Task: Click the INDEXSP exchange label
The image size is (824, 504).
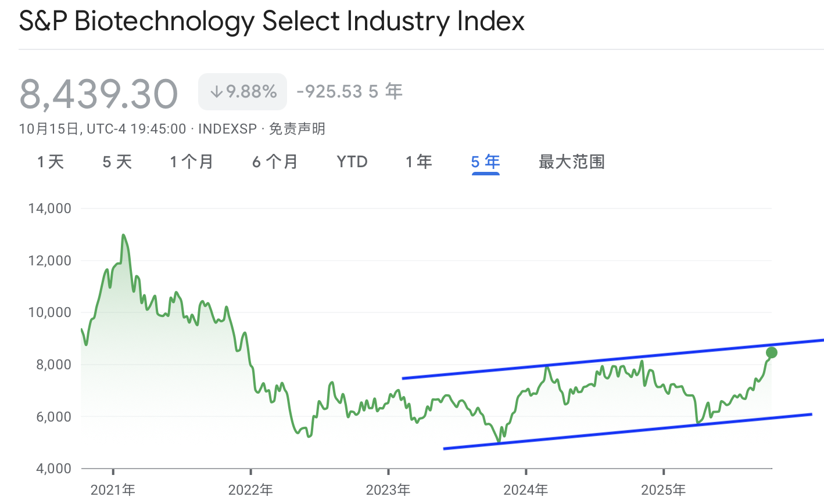Action: point(227,128)
